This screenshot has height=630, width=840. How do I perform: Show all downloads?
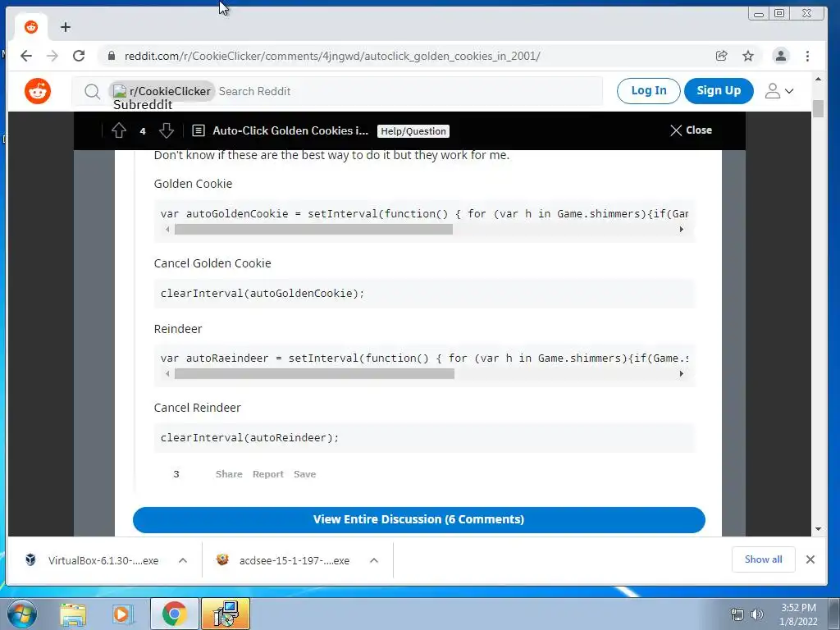click(763, 559)
